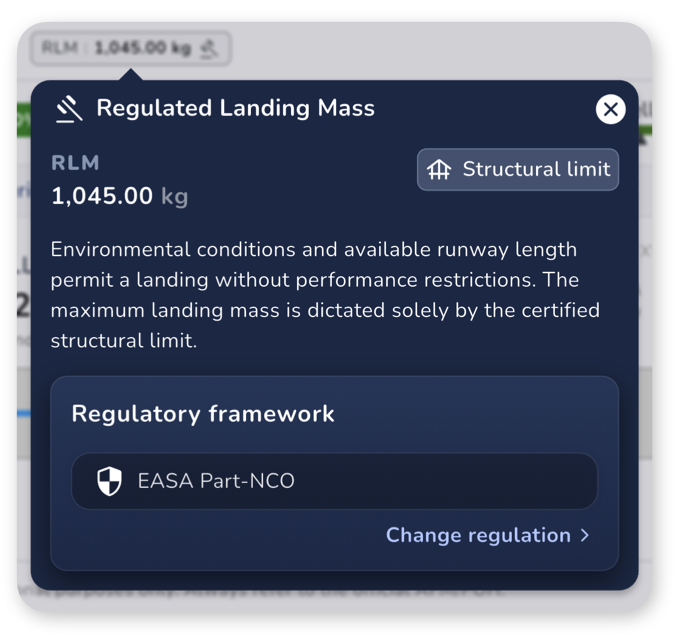Click the structural limit building icon
Image resolution: width=679 pixels, height=644 pixels.
(x=439, y=169)
